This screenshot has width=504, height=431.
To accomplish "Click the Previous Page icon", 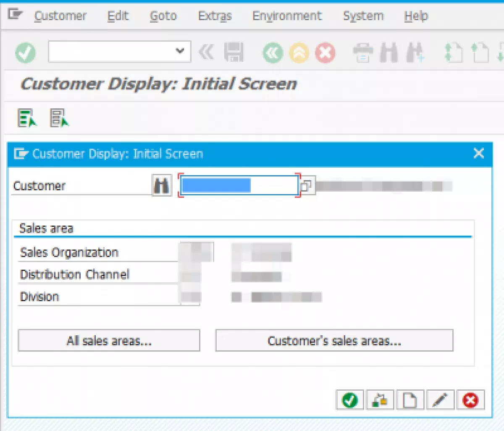I will [x=480, y=53].
